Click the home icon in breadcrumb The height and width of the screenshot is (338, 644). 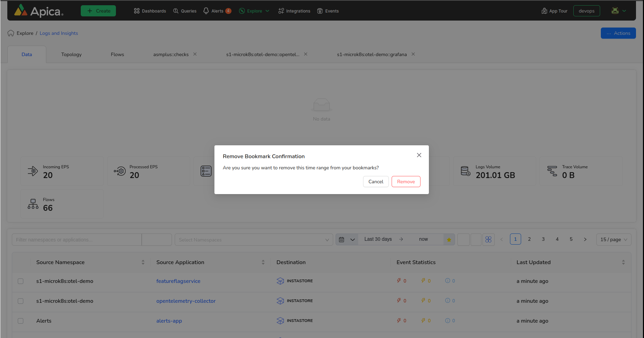[x=11, y=33]
